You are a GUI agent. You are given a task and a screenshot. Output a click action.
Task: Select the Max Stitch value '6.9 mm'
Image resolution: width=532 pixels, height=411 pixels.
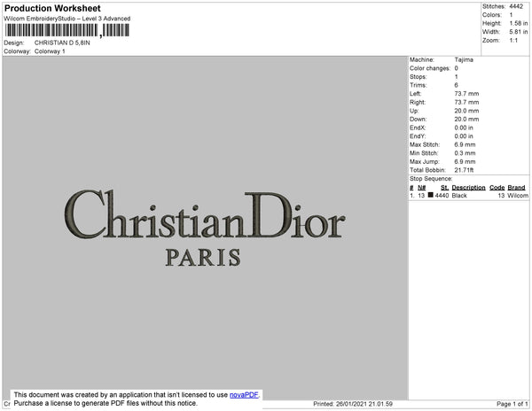(x=465, y=144)
